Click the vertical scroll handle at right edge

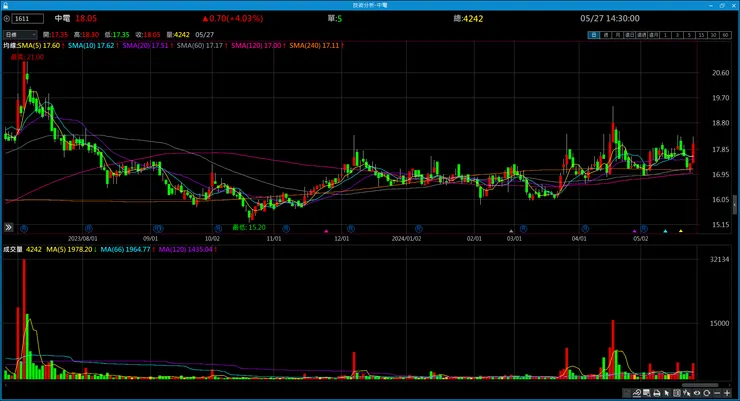(734, 206)
